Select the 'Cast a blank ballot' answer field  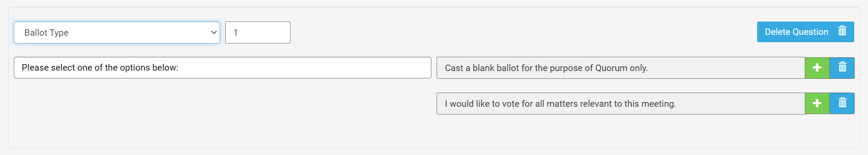point(620,68)
